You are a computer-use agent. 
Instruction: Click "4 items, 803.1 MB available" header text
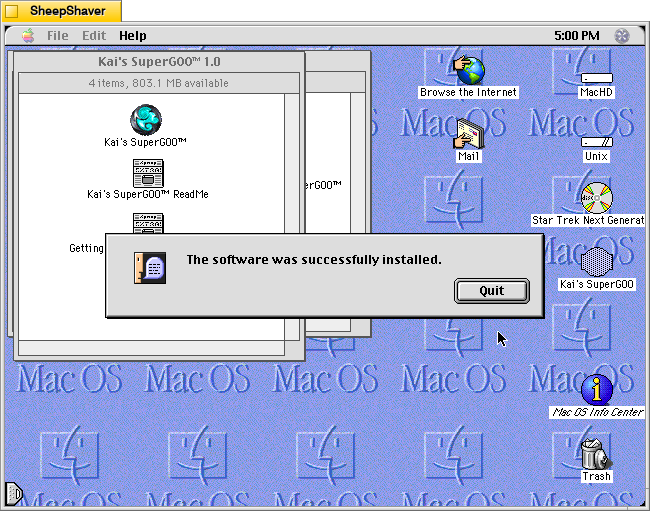(x=158, y=83)
